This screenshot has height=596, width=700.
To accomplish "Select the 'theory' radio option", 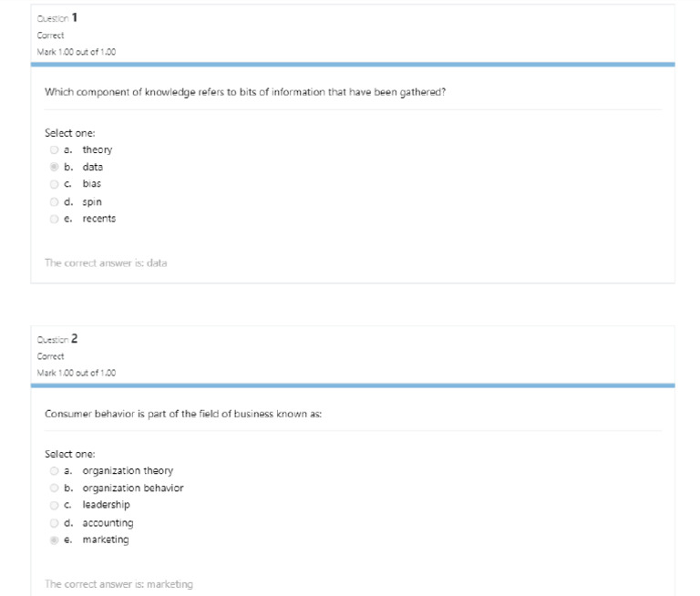I will click(55, 149).
